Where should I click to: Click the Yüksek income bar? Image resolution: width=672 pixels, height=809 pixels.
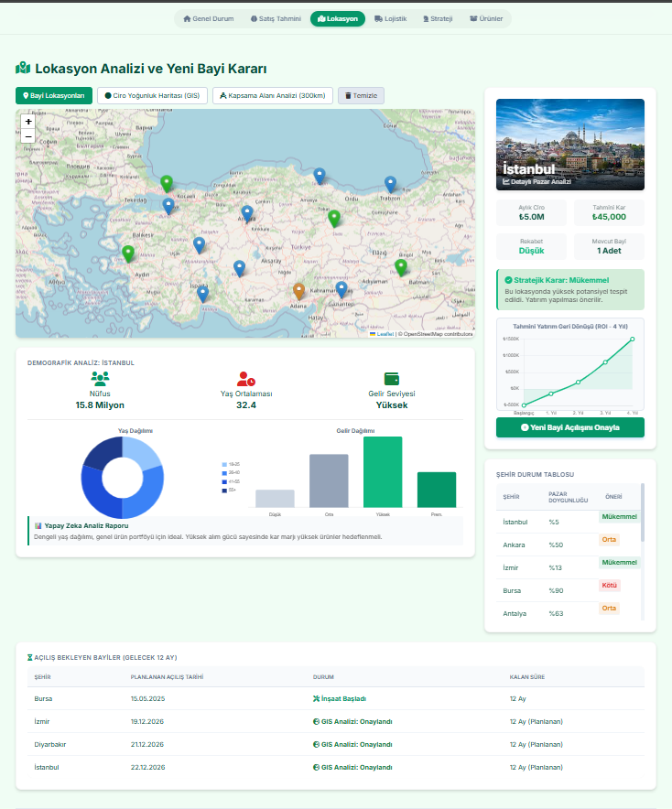[x=383, y=472]
